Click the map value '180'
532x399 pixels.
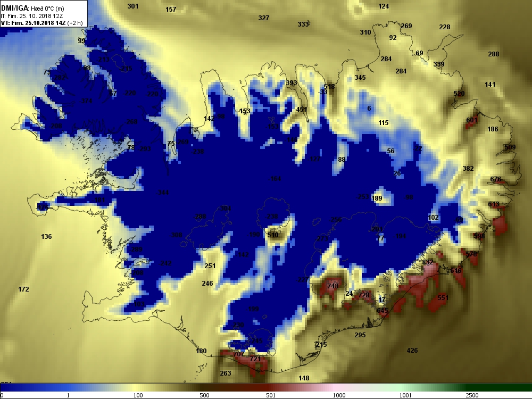point(201,351)
